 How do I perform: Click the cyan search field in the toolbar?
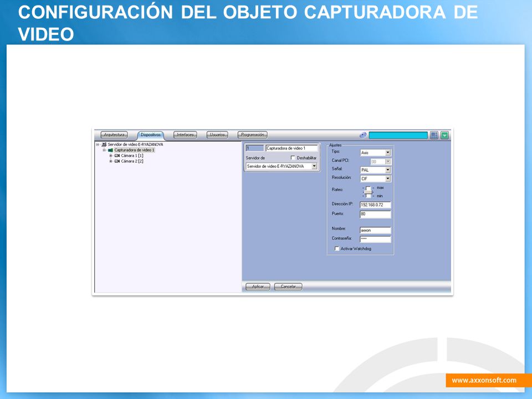(x=398, y=135)
